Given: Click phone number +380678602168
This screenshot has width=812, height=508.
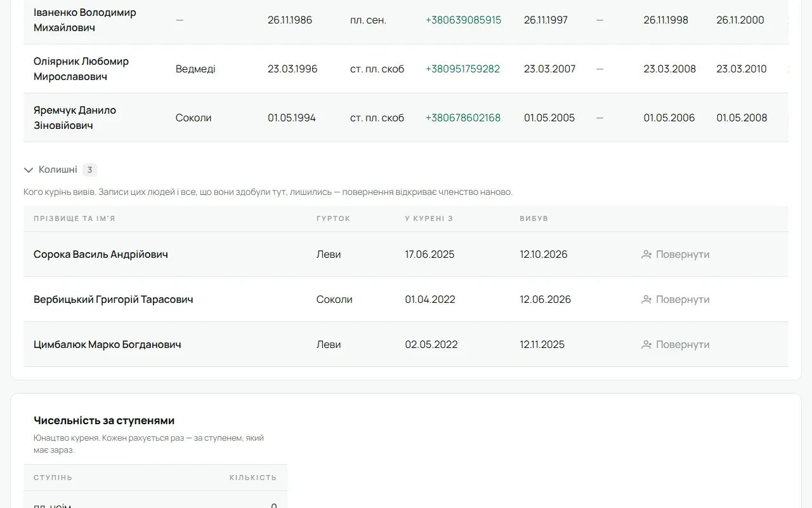Looking at the screenshot, I should tap(463, 117).
